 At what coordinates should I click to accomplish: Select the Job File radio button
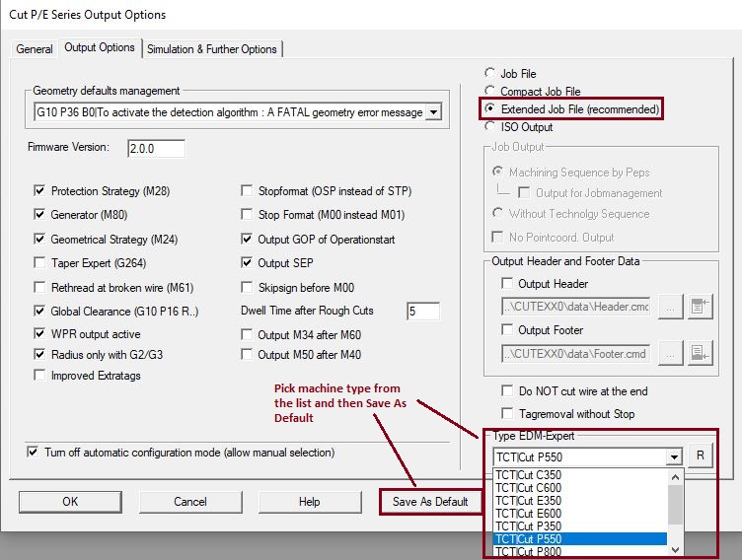489,73
